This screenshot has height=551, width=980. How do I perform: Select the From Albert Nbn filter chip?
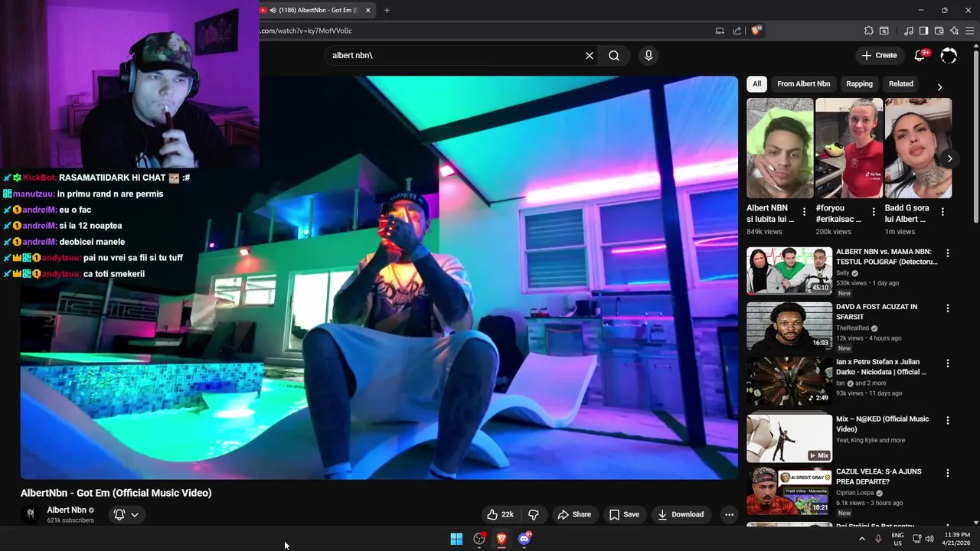coord(803,84)
